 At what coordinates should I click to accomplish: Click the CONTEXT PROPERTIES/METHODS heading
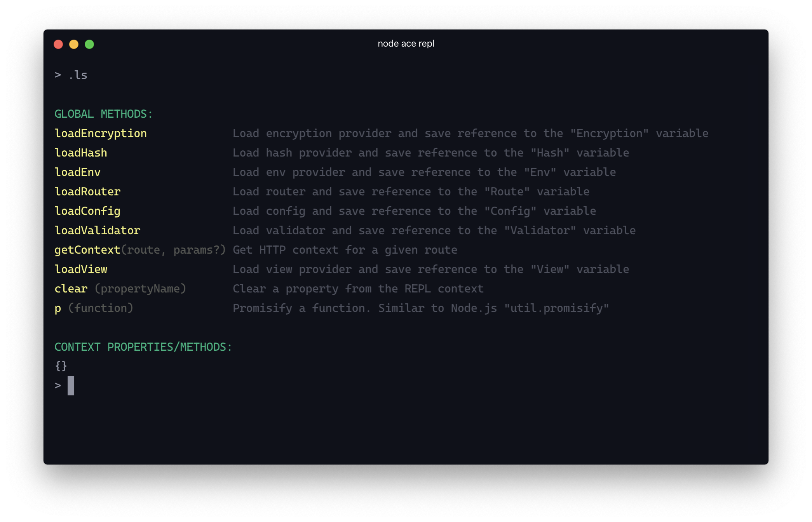tap(143, 347)
